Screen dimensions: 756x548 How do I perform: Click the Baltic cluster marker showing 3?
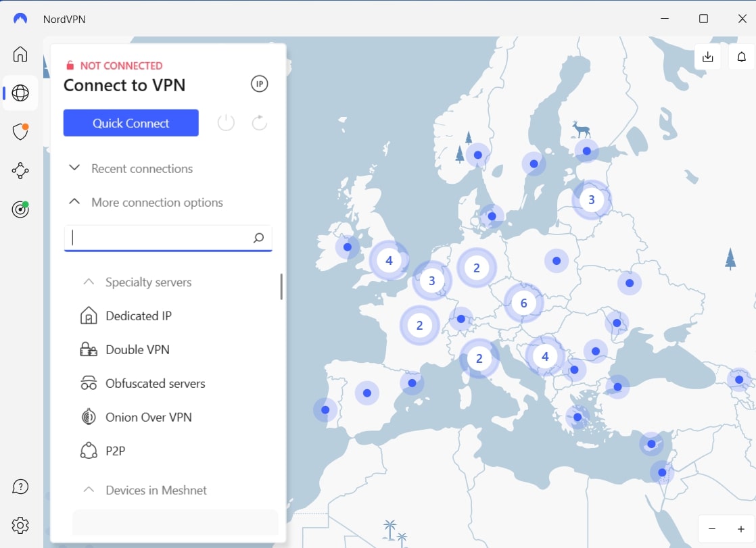592,199
